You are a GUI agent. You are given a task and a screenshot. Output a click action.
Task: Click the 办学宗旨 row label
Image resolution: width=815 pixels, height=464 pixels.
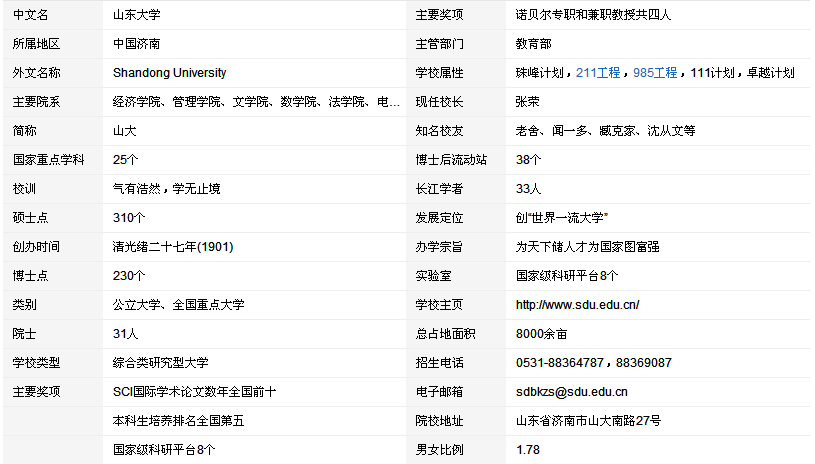(x=439, y=247)
